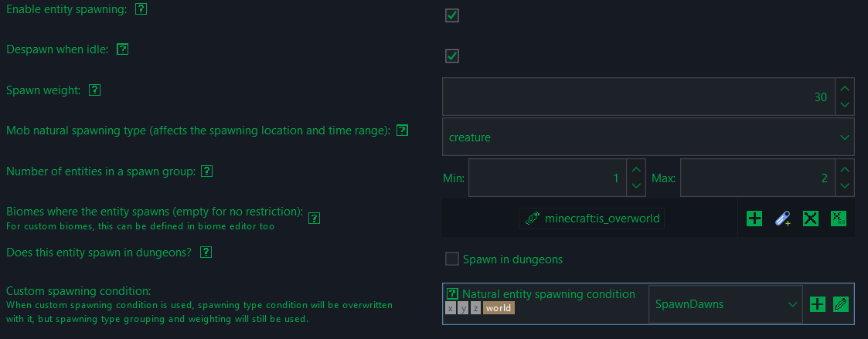This screenshot has height=339, width=868.
Task: Show help tooltip for Spawn weight
Action: 94,90
